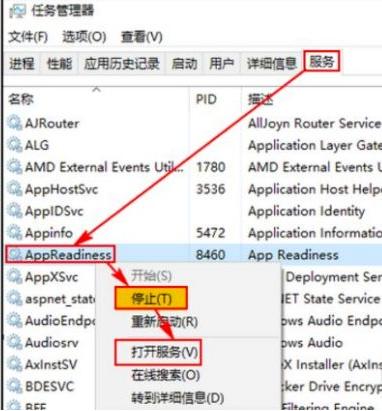Click the Task Manager title bar icon

pyautogui.click(x=18, y=11)
